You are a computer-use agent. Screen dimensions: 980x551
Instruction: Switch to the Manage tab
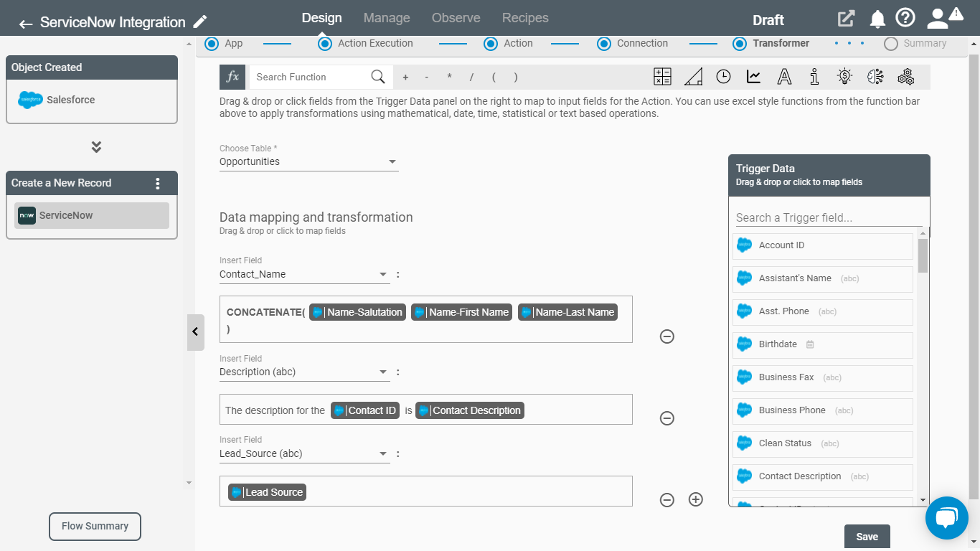click(387, 18)
